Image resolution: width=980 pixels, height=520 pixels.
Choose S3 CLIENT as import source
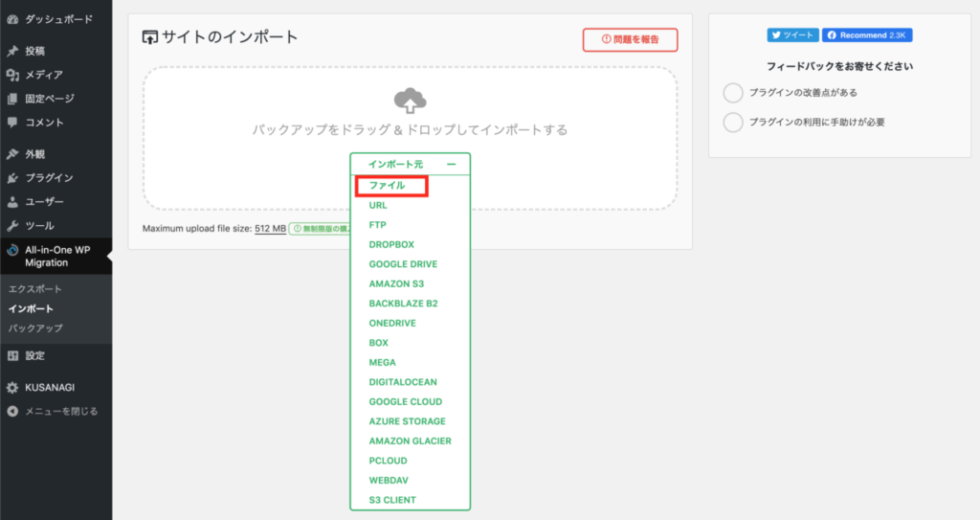click(x=391, y=500)
